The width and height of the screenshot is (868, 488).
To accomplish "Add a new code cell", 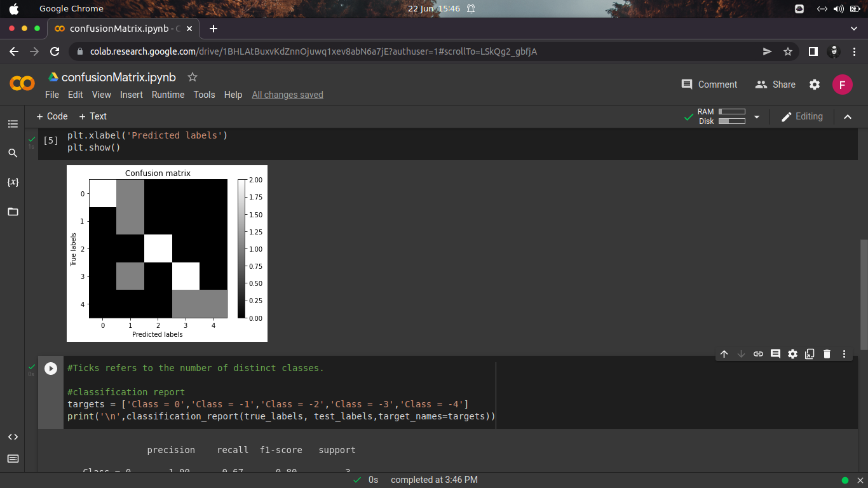I will click(51, 116).
